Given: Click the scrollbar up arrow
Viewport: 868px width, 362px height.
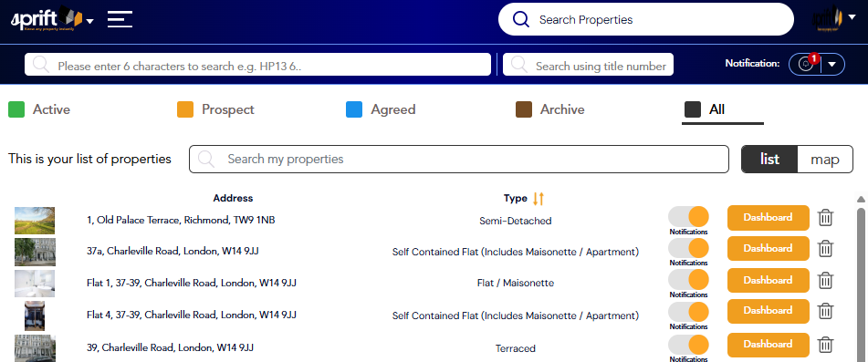Looking at the screenshot, I should tap(861, 199).
